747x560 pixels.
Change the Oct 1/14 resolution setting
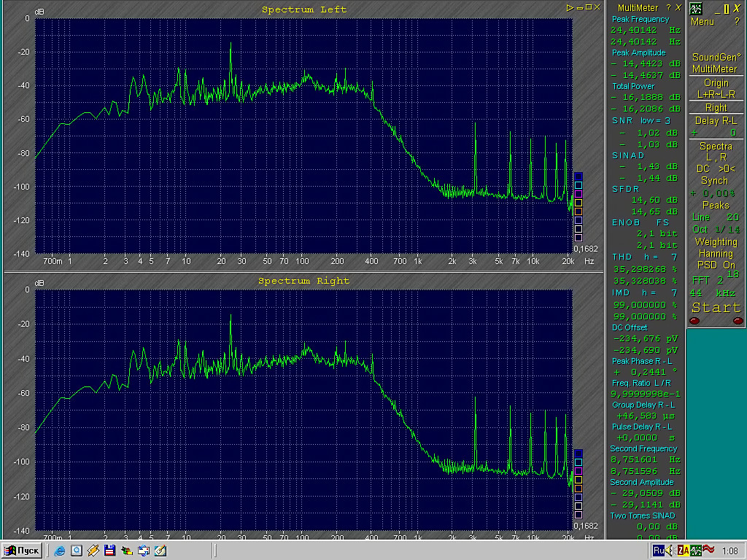click(x=716, y=229)
